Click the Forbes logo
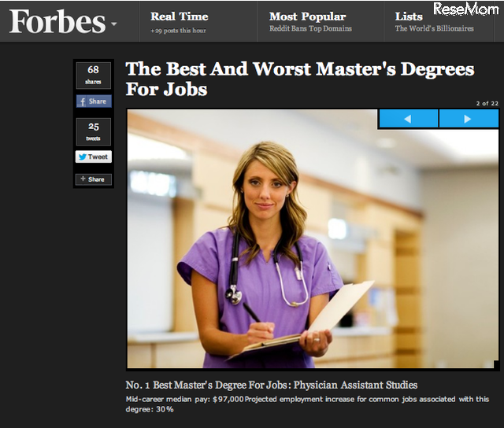 [57, 21]
